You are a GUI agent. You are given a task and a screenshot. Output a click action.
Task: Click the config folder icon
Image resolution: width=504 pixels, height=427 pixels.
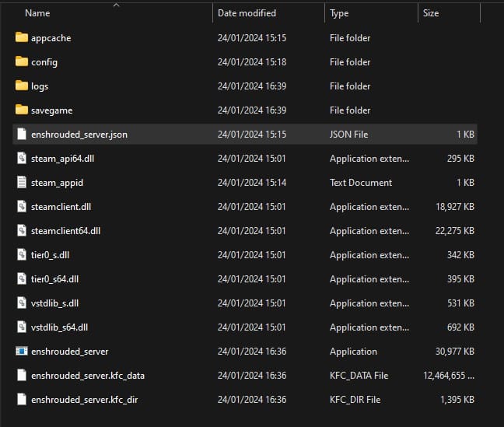[x=22, y=61]
